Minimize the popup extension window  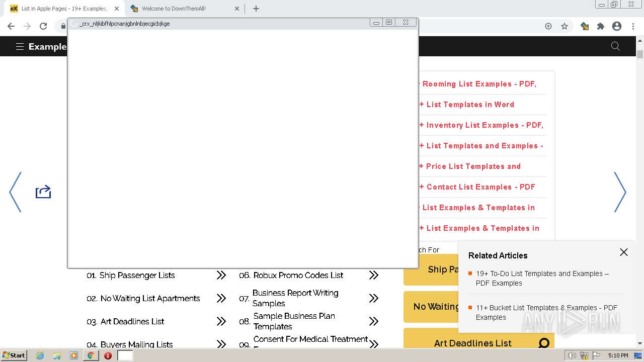coord(376,22)
